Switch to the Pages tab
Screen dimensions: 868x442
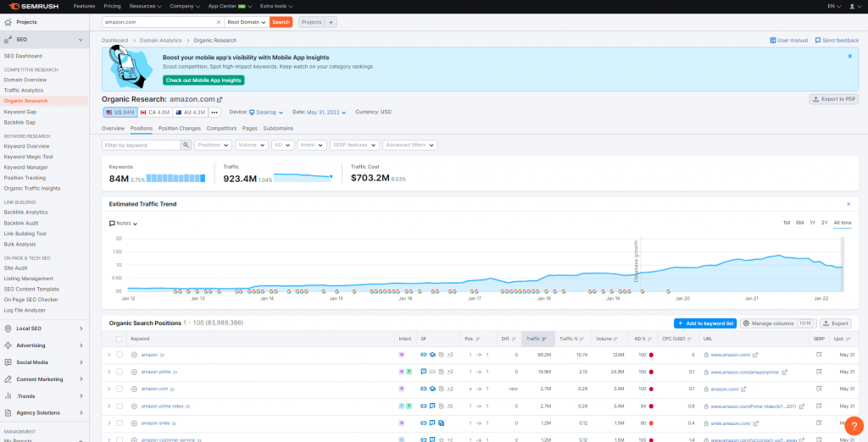(x=250, y=129)
